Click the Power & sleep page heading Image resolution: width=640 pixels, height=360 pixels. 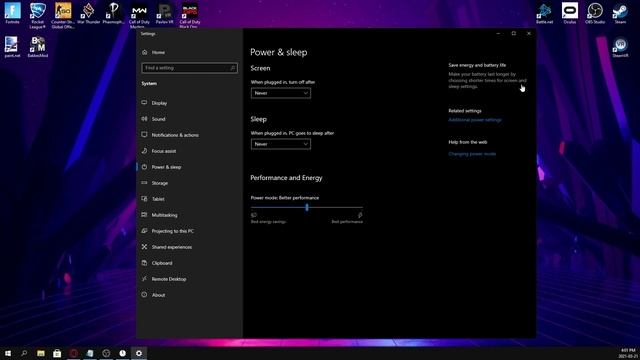(x=278, y=52)
